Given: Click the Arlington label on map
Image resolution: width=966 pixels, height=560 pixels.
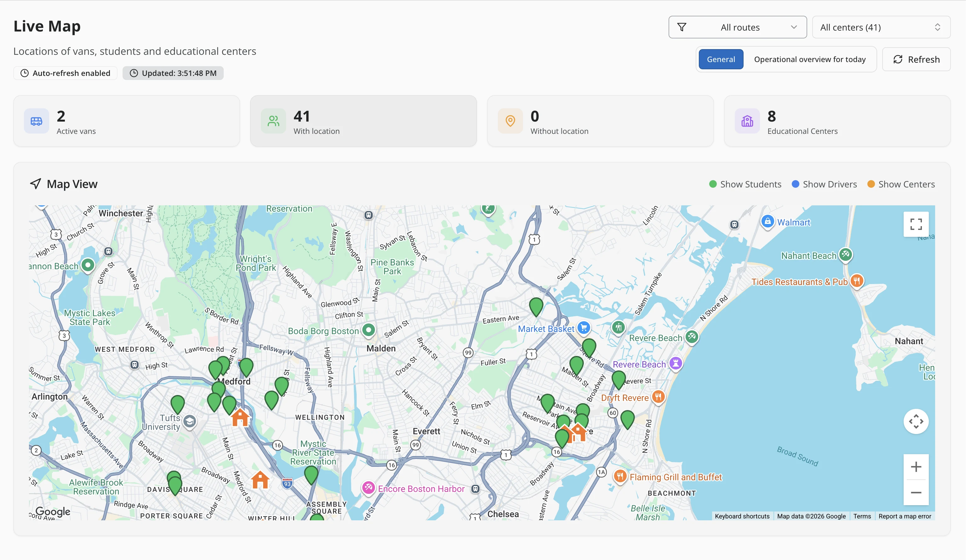Looking at the screenshot, I should pyautogui.click(x=49, y=396).
